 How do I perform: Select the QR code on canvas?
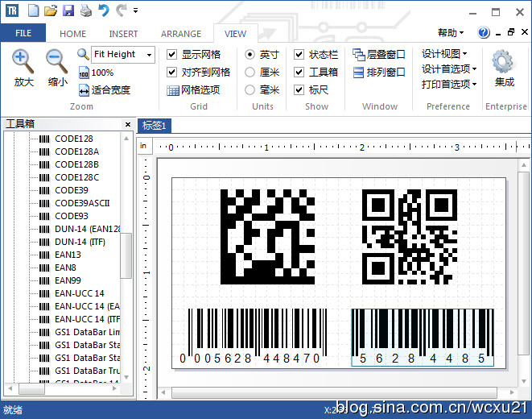[410, 237]
